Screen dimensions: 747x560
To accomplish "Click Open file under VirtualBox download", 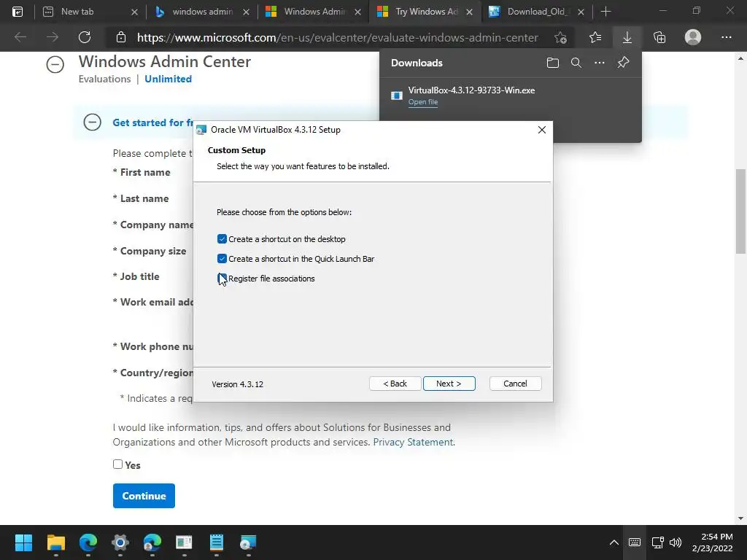I will coord(422,102).
